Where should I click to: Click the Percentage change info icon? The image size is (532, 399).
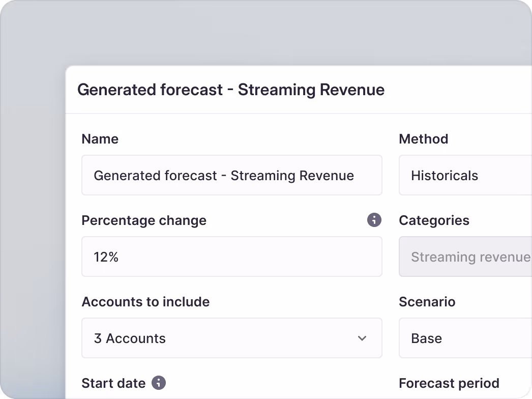[374, 220]
